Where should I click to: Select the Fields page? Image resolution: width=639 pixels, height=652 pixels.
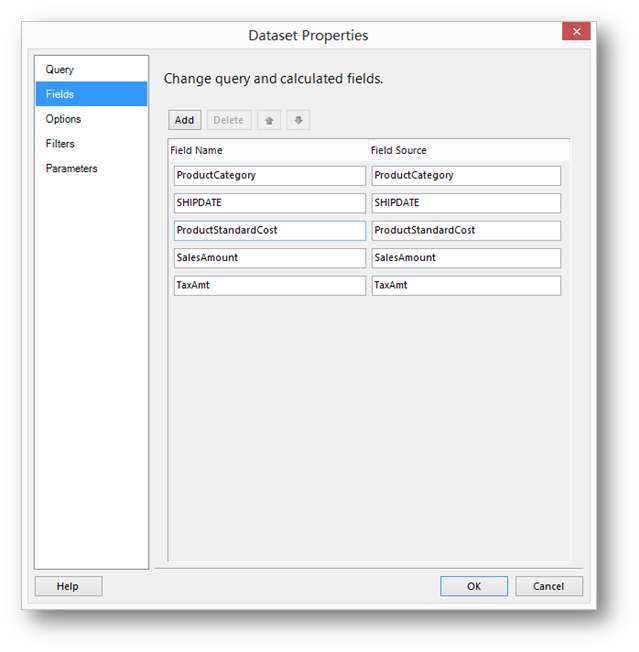click(x=91, y=94)
